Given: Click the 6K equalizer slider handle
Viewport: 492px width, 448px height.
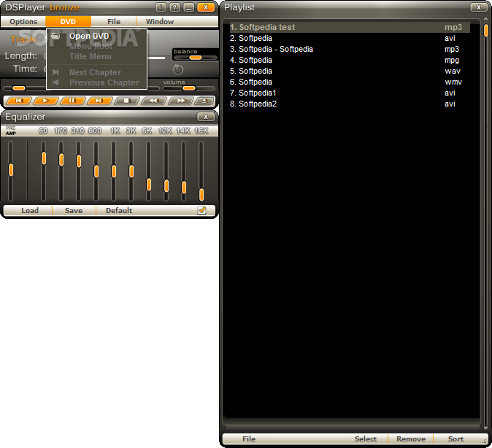Looking at the screenshot, I should pos(149,185).
